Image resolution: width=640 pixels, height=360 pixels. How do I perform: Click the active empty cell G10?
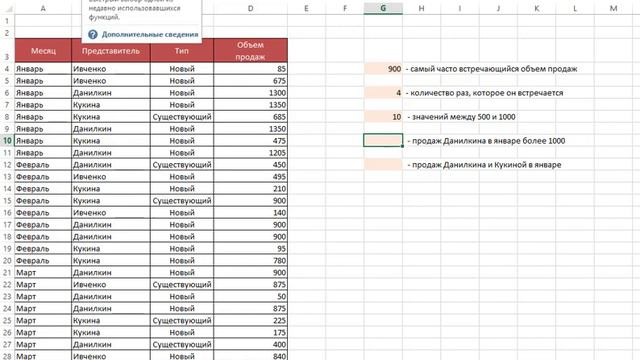383,140
